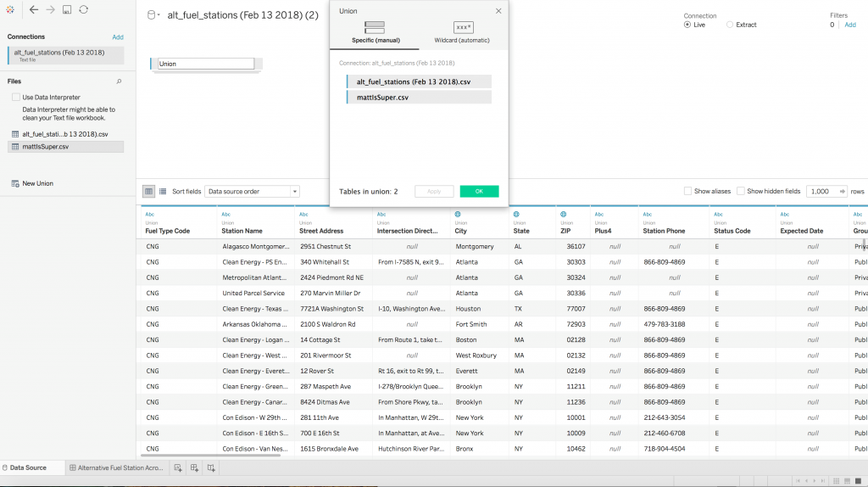Click the data source cylinder icon by the title

click(x=151, y=15)
